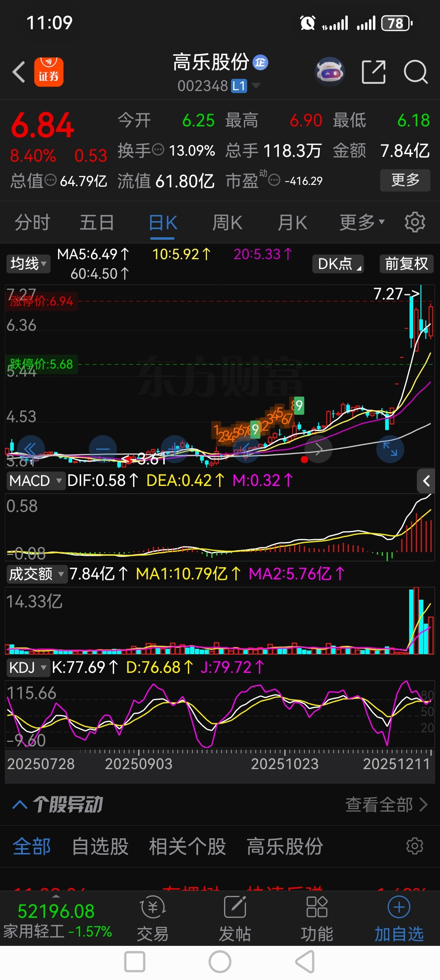Tap the red dot marker on K-line chart
Viewport: 440px width, 980px height.
(x=304, y=460)
